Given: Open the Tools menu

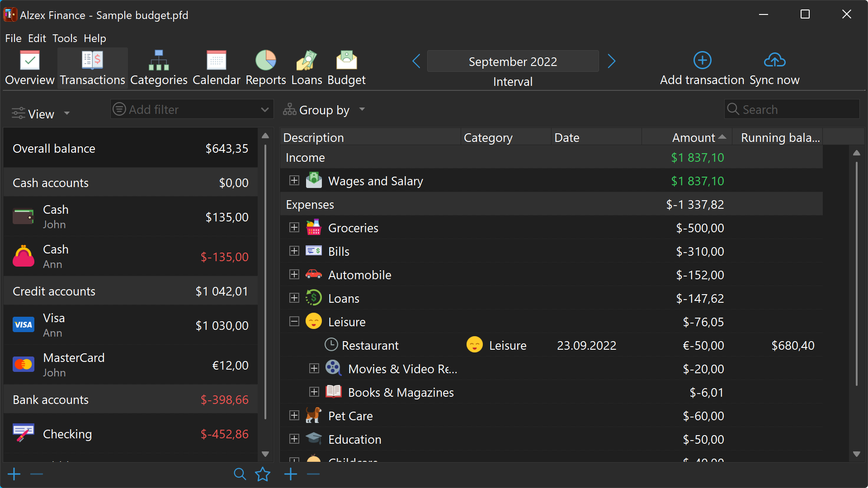Looking at the screenshot, I should point(65,38).
